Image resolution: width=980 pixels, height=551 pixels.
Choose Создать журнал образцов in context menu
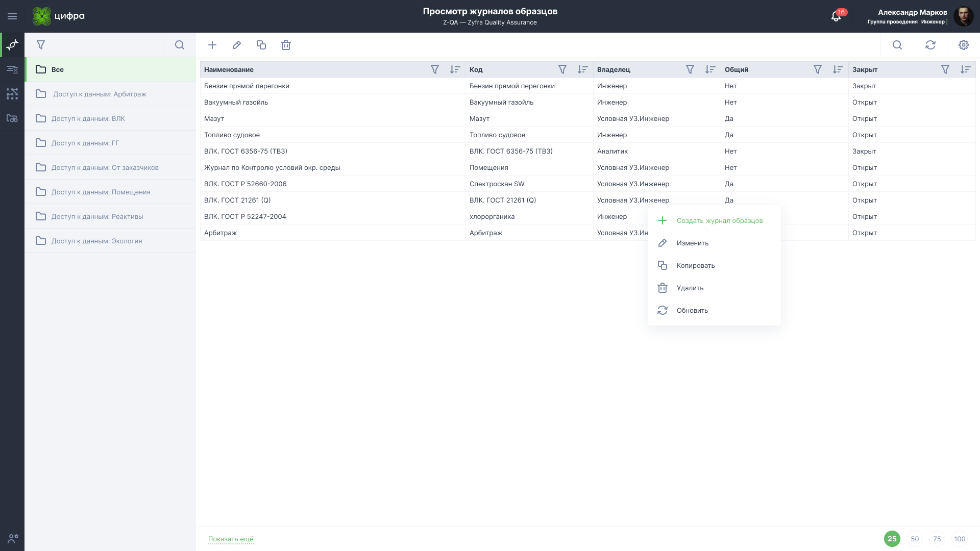719,221
